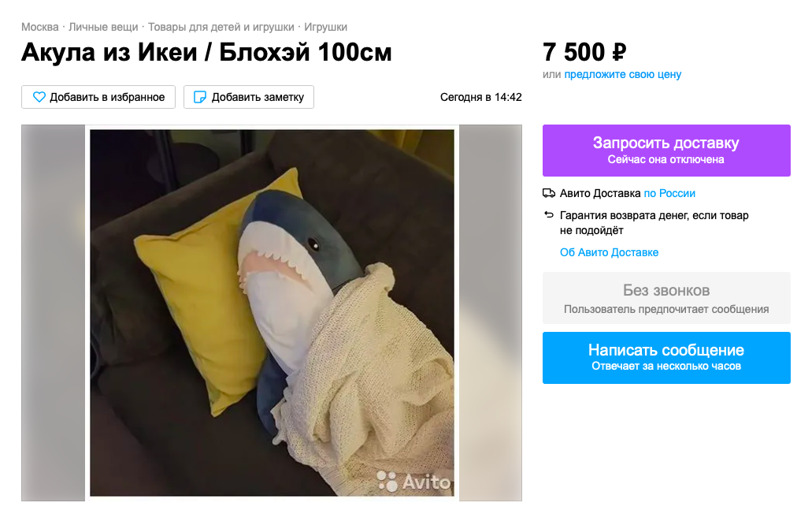Add listing to favorites with Добавить в избранное
Screen dimensions: 812x525
[x=98, y=97]
